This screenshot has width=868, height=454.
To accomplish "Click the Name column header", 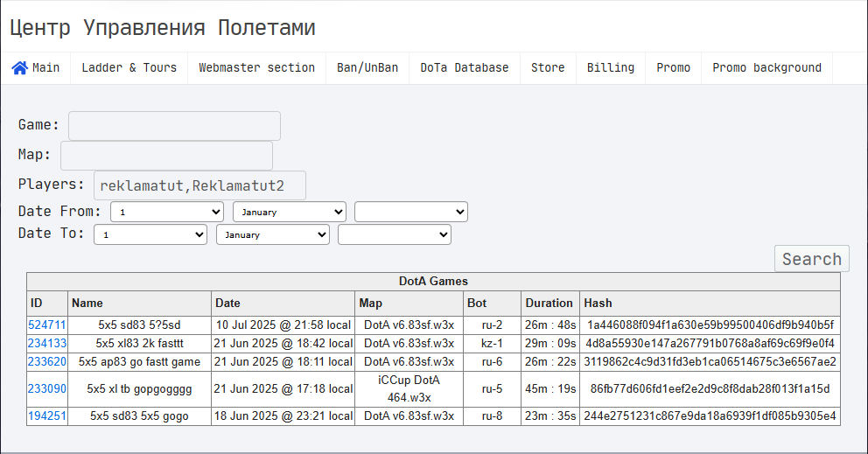I will pyautogui.click(x=139, y=304).
